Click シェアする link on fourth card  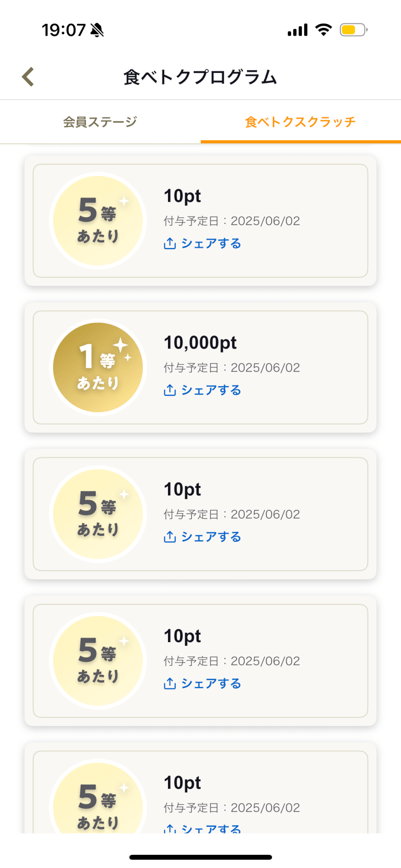coord(211,683)
